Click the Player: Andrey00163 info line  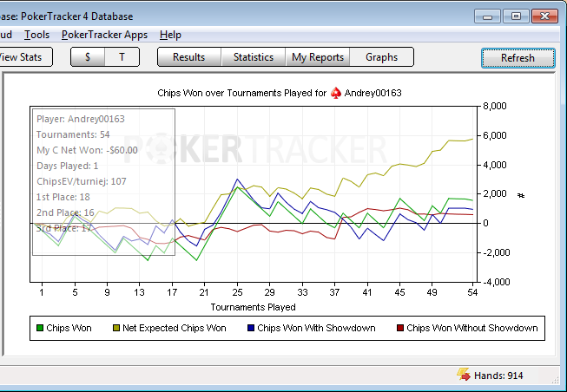tap(81, 119)
